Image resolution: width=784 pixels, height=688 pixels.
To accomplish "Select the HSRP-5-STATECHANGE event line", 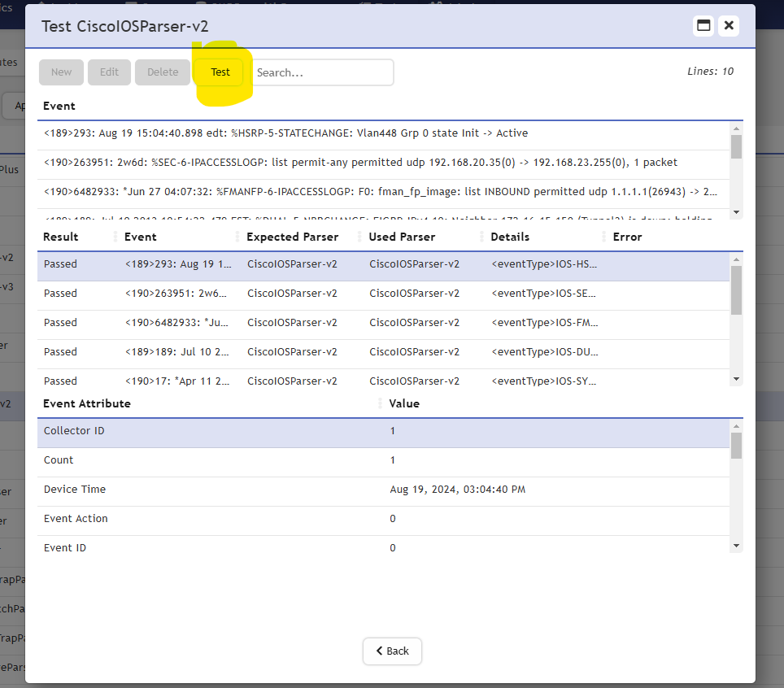I will (285, 133).
